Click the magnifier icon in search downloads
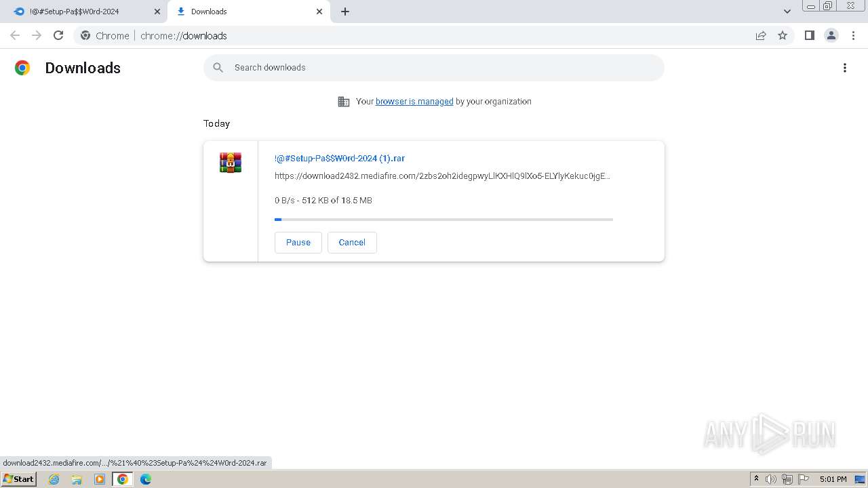868x488 pixels. [x=218, y=68]
